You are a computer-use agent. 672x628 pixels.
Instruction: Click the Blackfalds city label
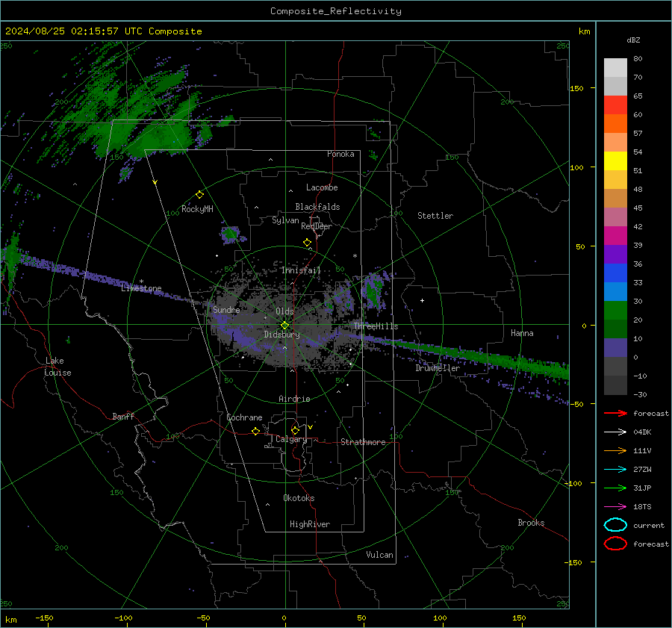point(317,207)
